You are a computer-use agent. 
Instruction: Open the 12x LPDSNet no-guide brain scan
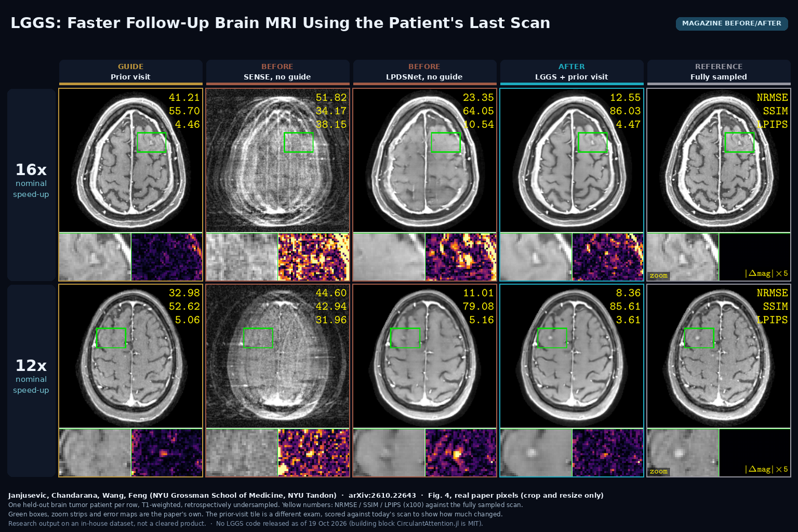425,356
